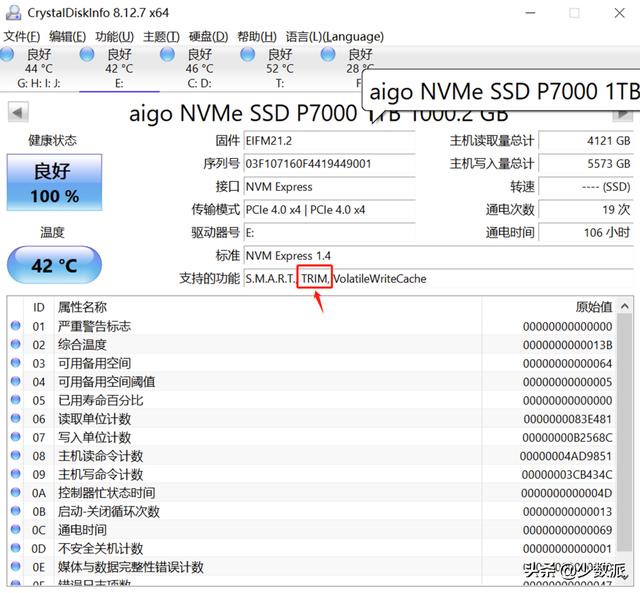This screenshot has width=640, height=593.
Task: Select row 03 可用备用空间
Action: pos(312,363)
